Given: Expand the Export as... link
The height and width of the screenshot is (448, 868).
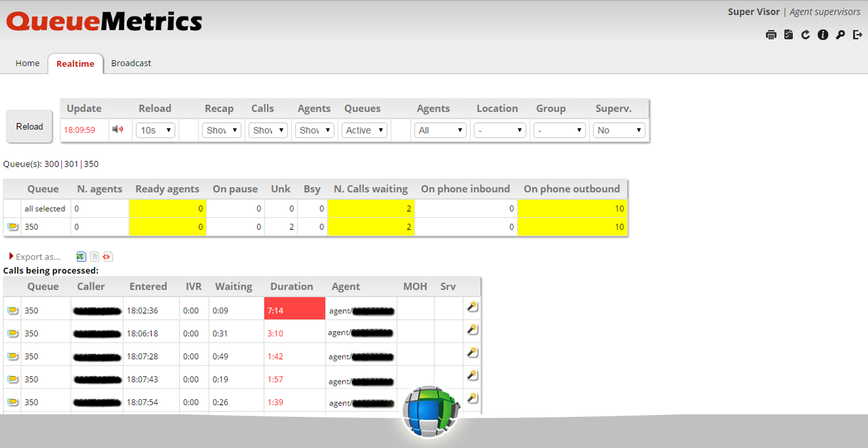Looking at the screenshot, I should coord(36,257).
